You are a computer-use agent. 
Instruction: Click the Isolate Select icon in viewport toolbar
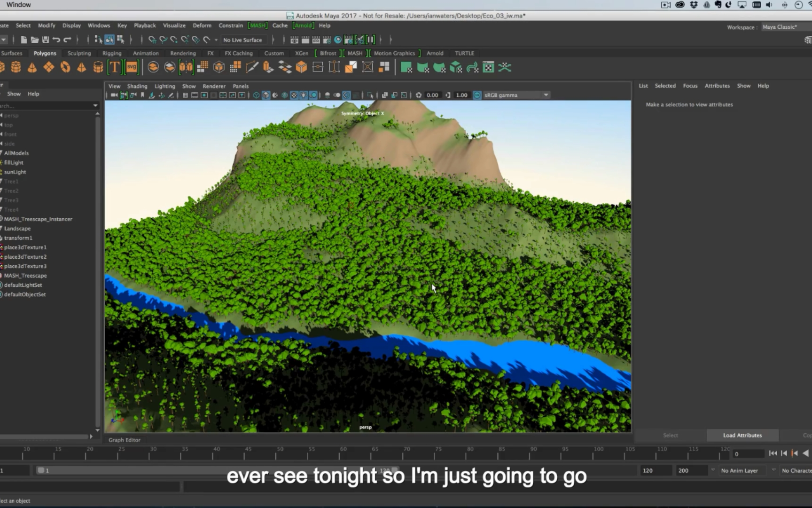(370, 95)
